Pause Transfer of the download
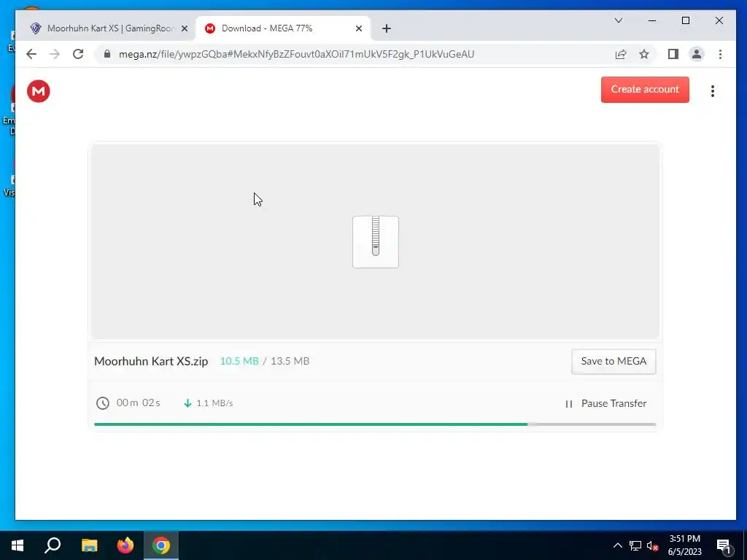 (x=605, y=403)
